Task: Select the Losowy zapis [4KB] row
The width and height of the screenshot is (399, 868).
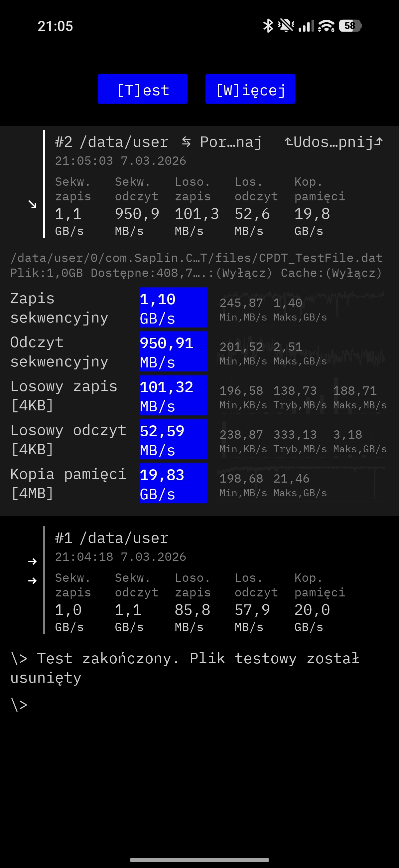Action: [x=64, y=396]
